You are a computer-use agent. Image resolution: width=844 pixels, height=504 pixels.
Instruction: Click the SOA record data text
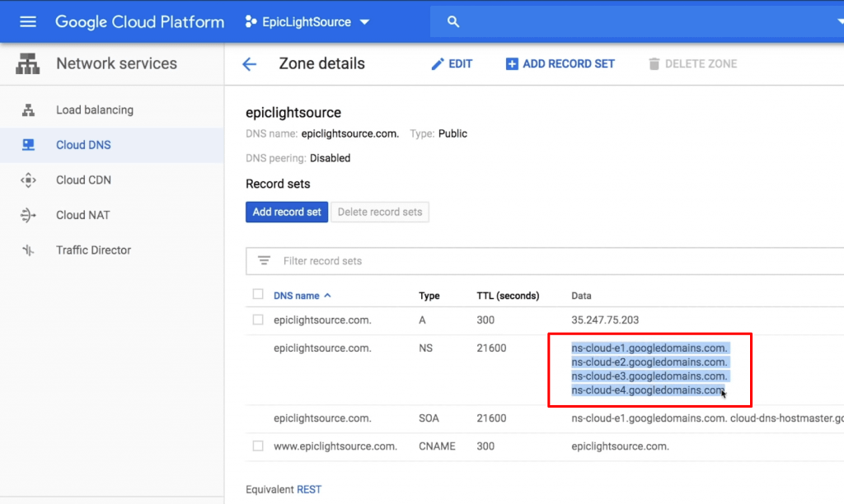707,418
